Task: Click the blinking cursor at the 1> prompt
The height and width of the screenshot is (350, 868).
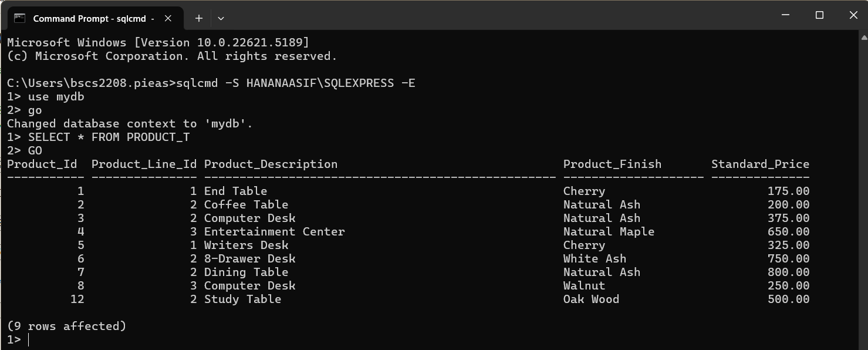Action: click(28, 340)
